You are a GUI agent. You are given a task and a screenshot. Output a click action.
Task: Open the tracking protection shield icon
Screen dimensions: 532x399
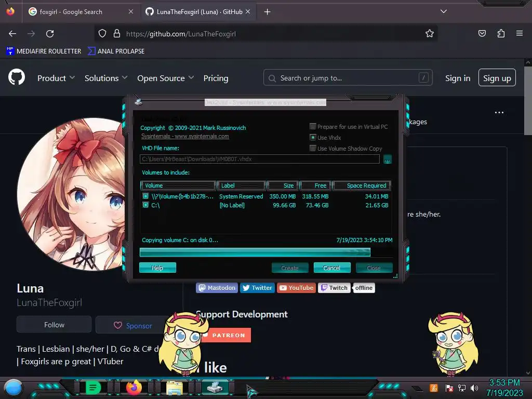coord(102,34)
